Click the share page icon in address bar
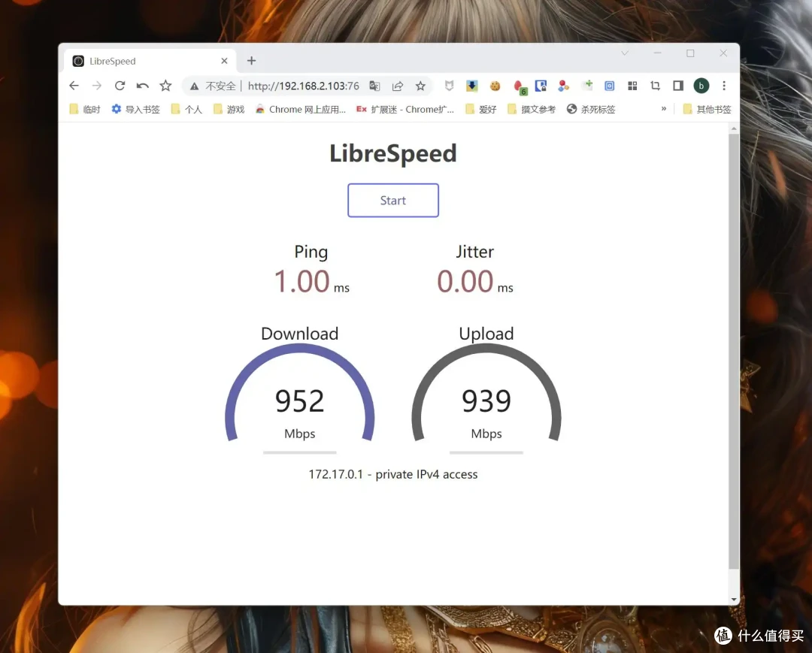This screenshot has height=653, width=812. 397,86
